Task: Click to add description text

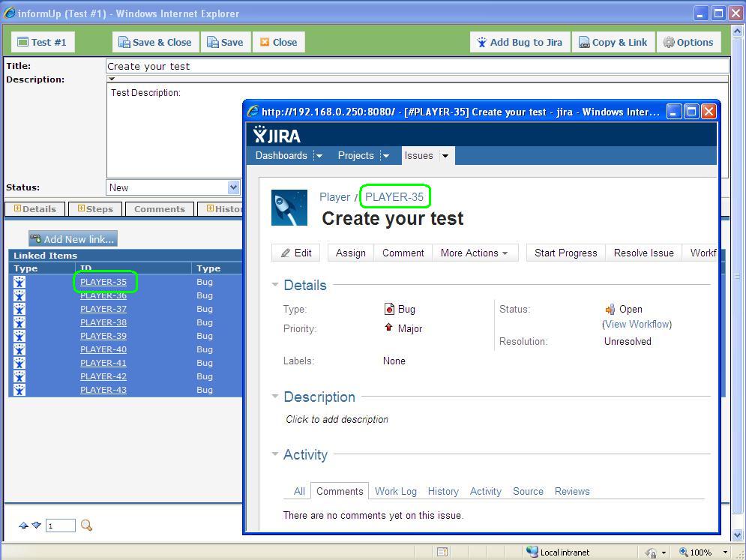Action: click(337, 419)
